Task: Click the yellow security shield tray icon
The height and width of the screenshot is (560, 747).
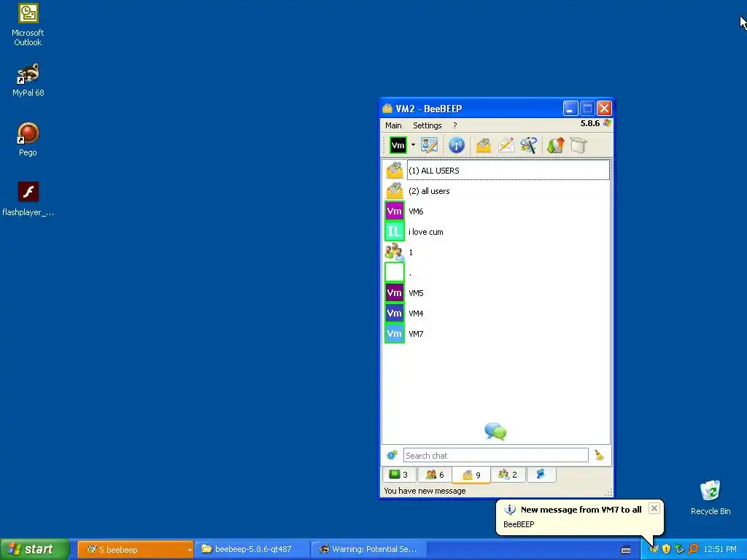Action: (667, 550)
